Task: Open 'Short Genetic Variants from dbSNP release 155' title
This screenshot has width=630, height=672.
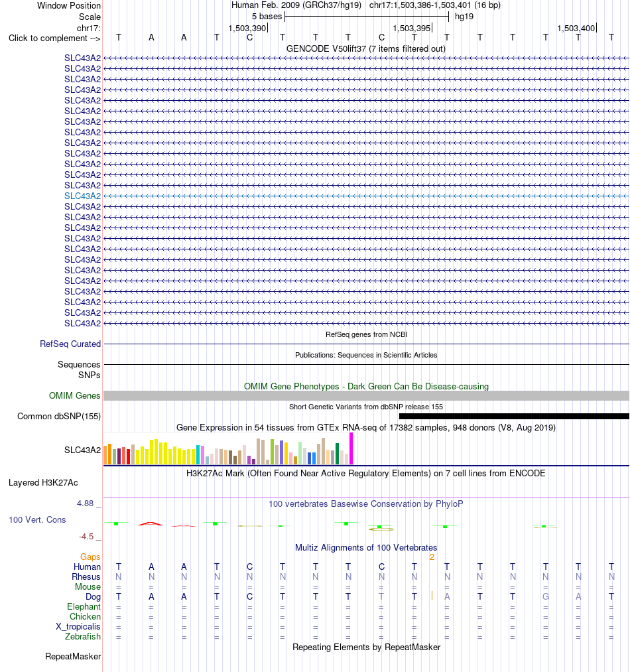Action: 366,407
